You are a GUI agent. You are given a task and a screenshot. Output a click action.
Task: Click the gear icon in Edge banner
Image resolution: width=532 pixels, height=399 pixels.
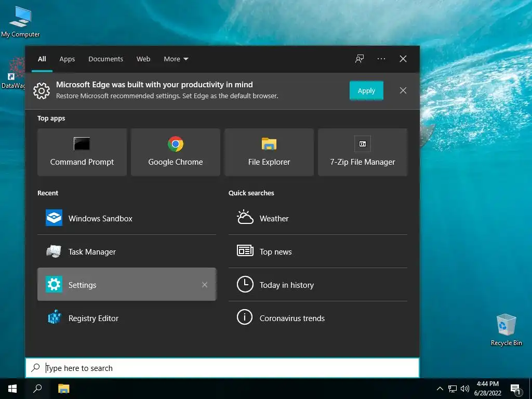pyautogui.click(x=42, y=90)
